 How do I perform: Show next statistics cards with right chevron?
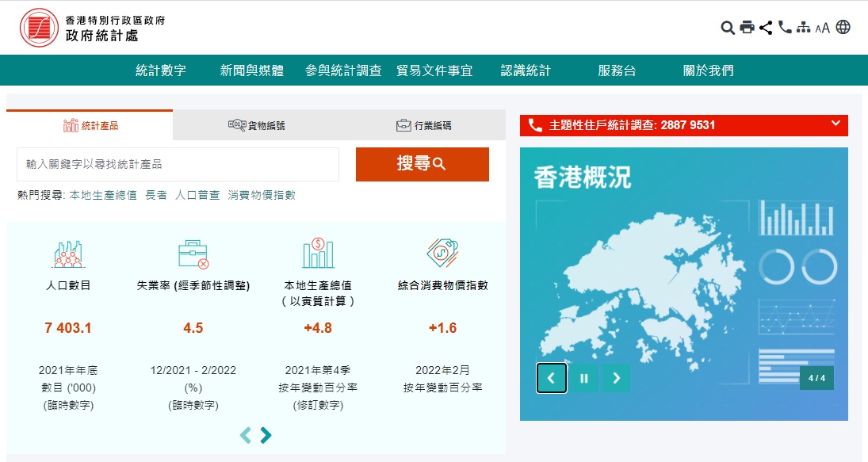pos(266,435)
